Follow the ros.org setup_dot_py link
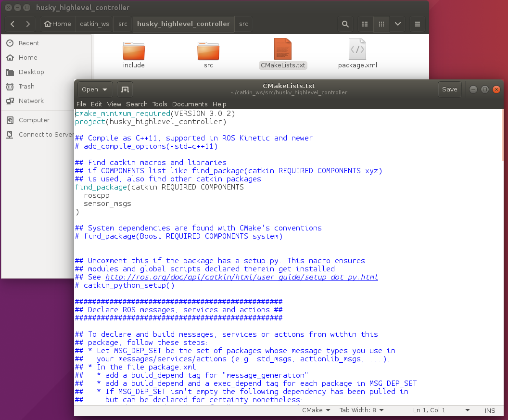Image resolution: width=508 pixels, height=420 pixels. [241, 277]
